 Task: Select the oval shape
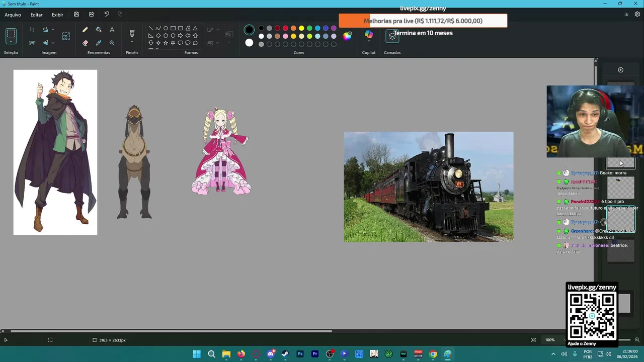click(166, 28)
